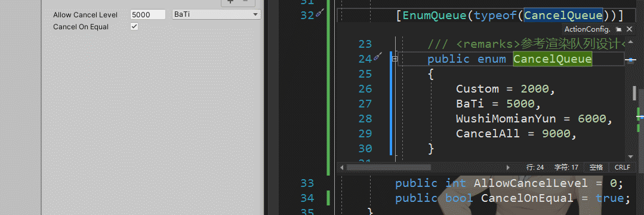644x215 pixels.
Task: Click the 空格 indentation indicator
Action: pyautogui.click(x=596, y=167)
